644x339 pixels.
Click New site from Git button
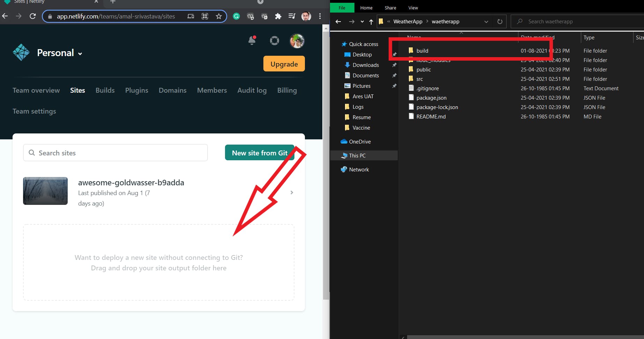[260, 153]
